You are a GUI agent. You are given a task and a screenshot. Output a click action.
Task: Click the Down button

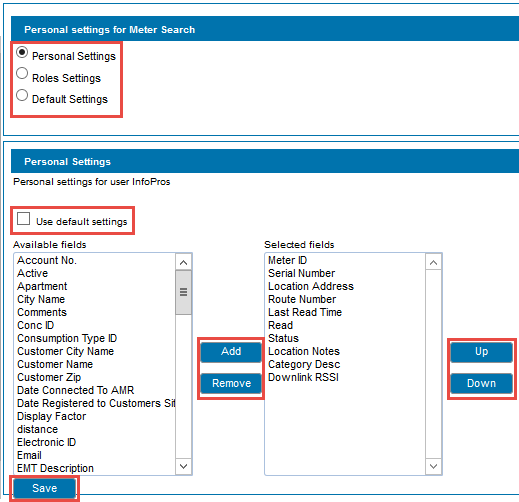pyautogui.click(x=481, y=383)
